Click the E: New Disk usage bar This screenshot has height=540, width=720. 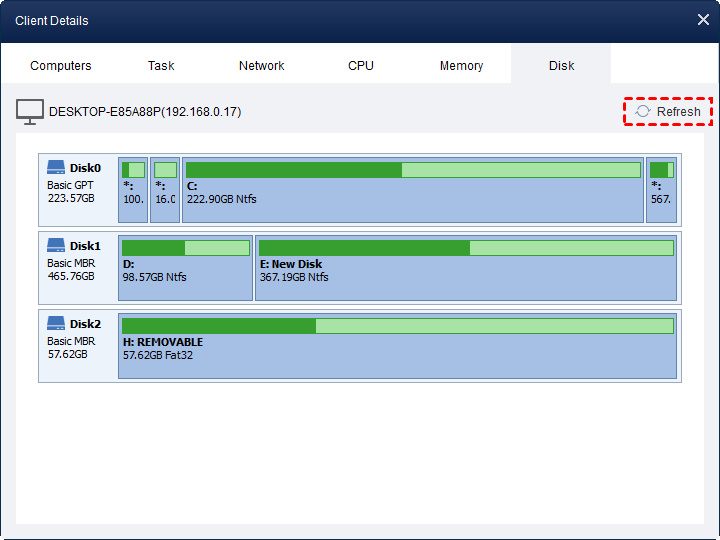pos(466,248)
